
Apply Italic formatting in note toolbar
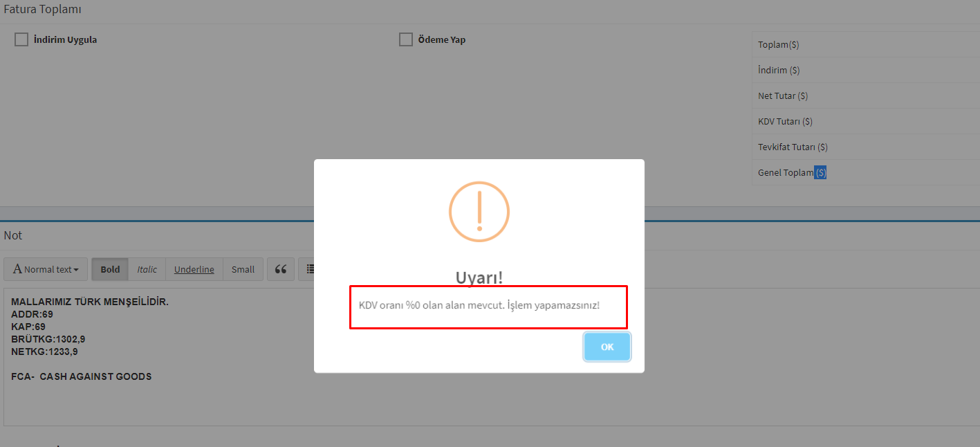147,269
